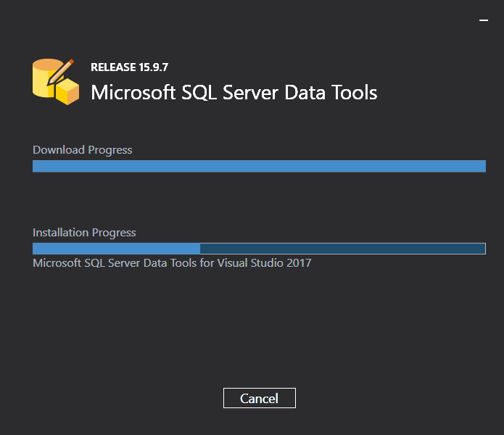Click the yellow cube in the logo
Viewport: 504px width, 435px height.
pos(67,93)
